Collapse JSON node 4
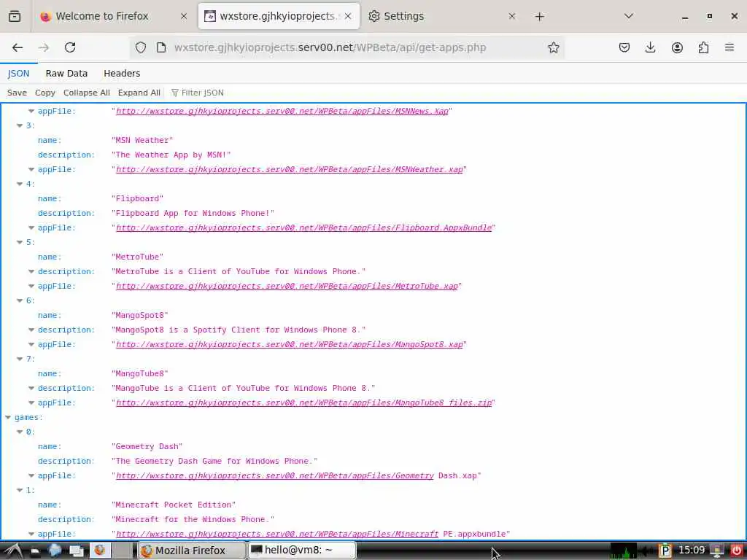747x560 pixels. click(x=20, y=184)
